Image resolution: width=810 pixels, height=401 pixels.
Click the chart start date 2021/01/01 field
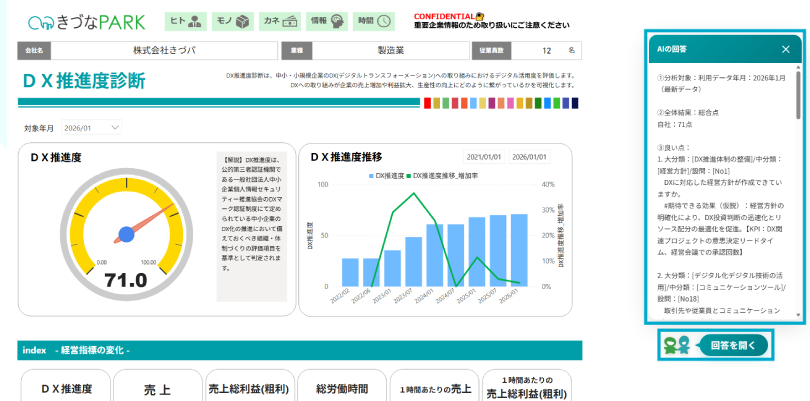coord(484,157)
